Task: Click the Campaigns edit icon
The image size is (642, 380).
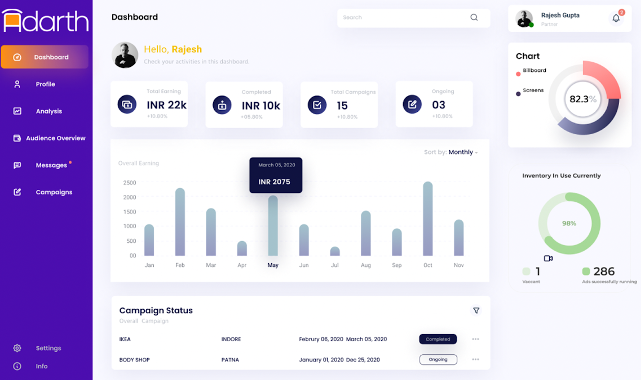Action: [x=17, y=192]
